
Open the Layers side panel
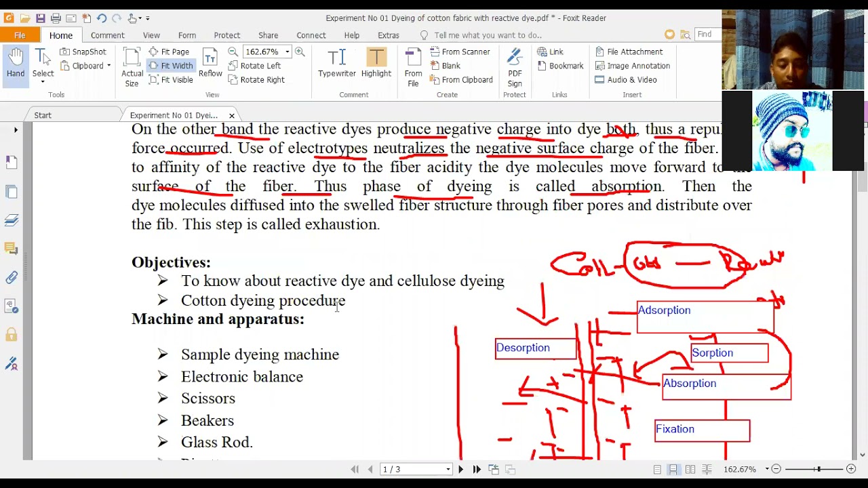click(12, 220)
